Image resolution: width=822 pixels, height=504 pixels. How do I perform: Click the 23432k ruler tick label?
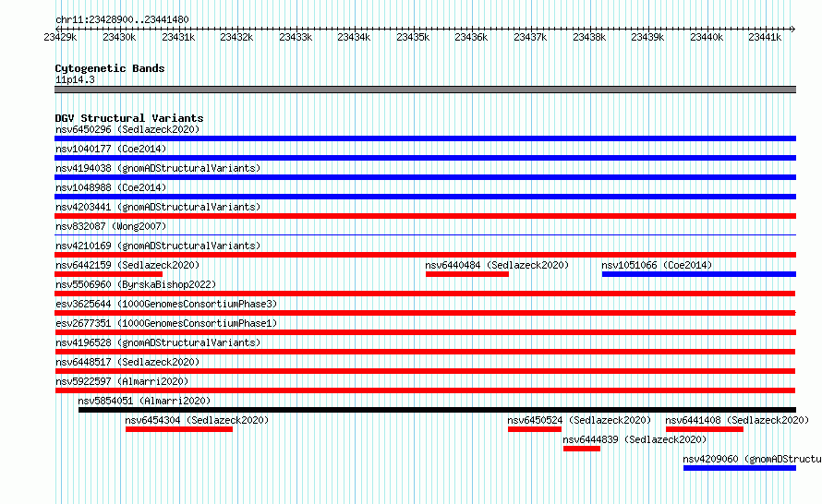236,37
